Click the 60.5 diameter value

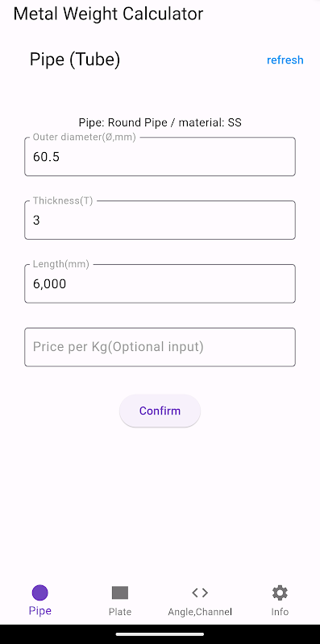46,157
